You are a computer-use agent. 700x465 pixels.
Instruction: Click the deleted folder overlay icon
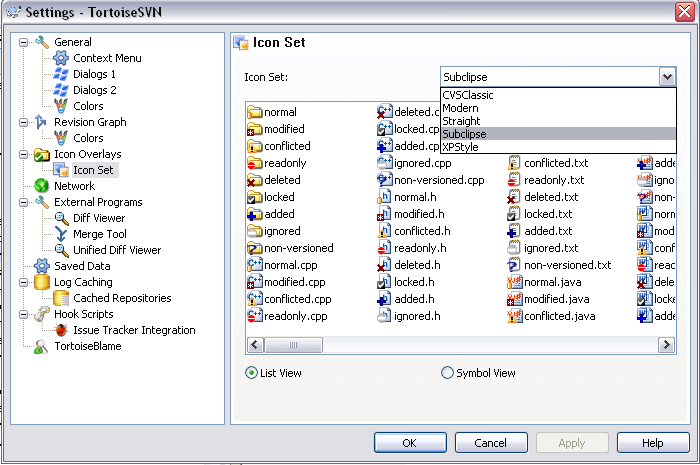click(x=254, y=180)
